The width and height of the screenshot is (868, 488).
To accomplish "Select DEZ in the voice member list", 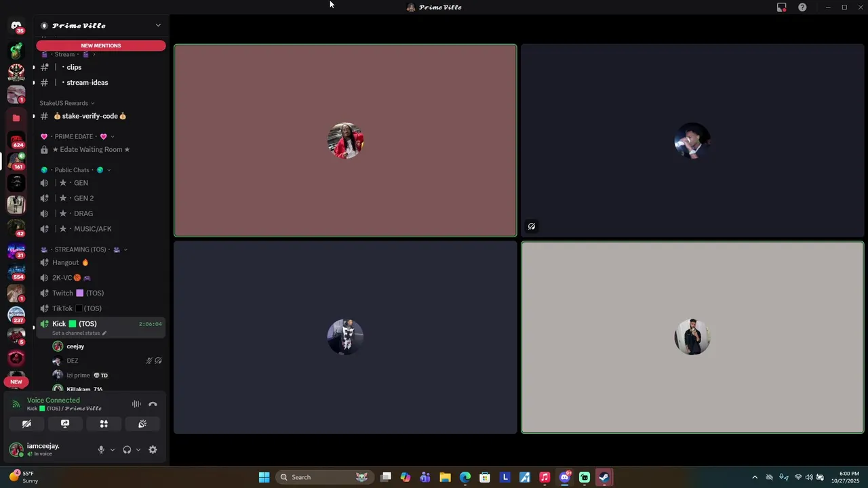I will 108,361.
